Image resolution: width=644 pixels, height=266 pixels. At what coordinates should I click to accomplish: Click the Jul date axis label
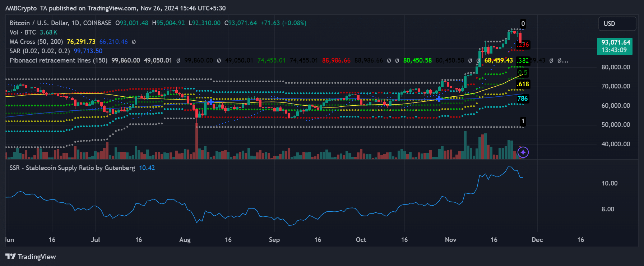click(95, 240)
